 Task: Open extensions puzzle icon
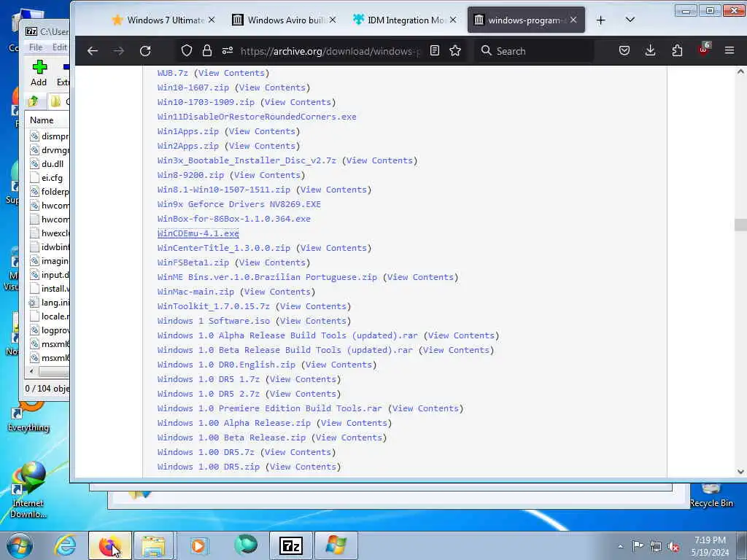click(677, 50)
